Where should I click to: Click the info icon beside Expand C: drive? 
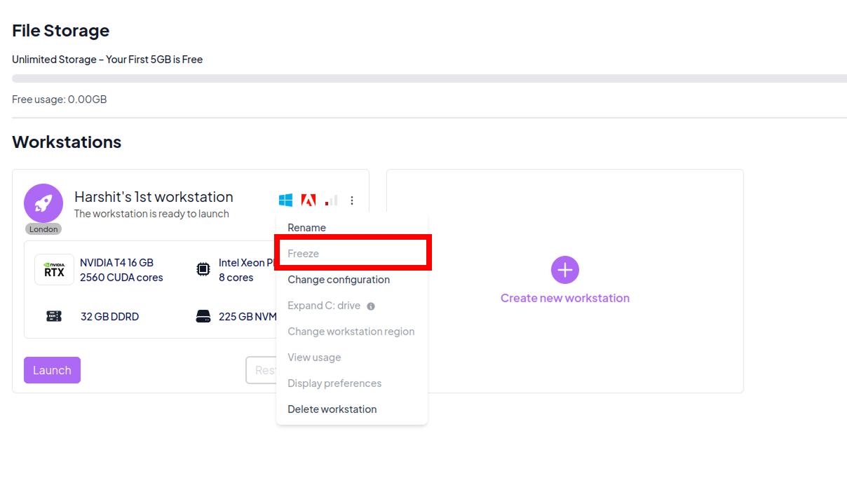pyautogui.click(x=371, y=306)
